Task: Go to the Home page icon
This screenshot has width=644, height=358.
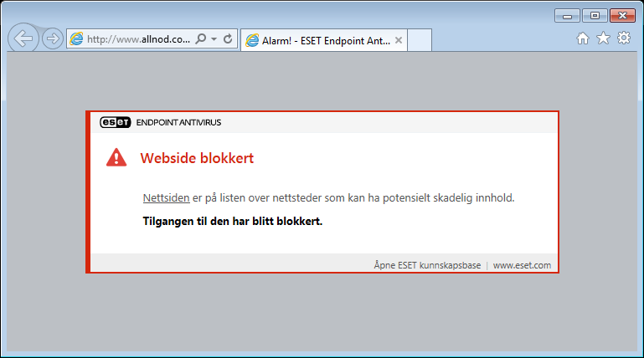Action: (582, 38)
